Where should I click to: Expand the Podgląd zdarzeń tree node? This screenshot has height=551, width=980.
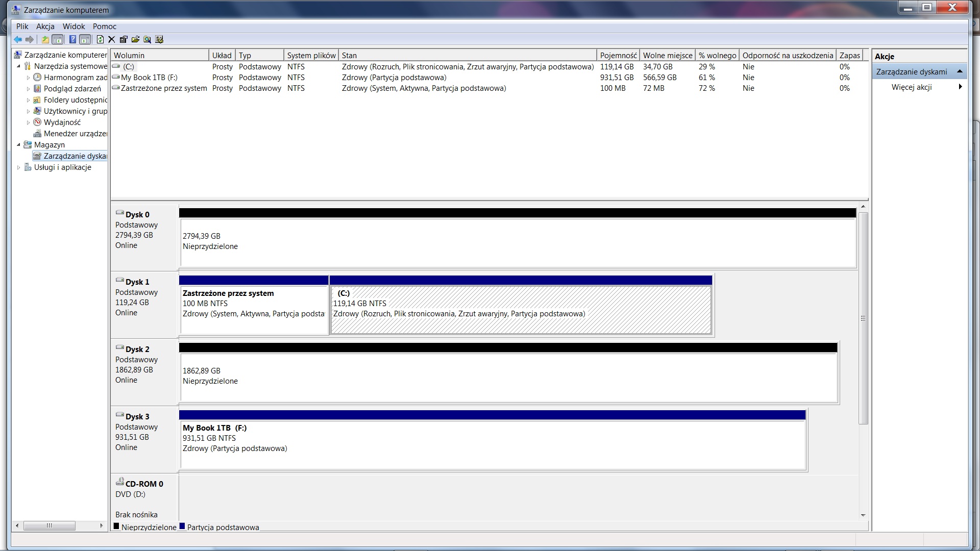pos(28,89)
